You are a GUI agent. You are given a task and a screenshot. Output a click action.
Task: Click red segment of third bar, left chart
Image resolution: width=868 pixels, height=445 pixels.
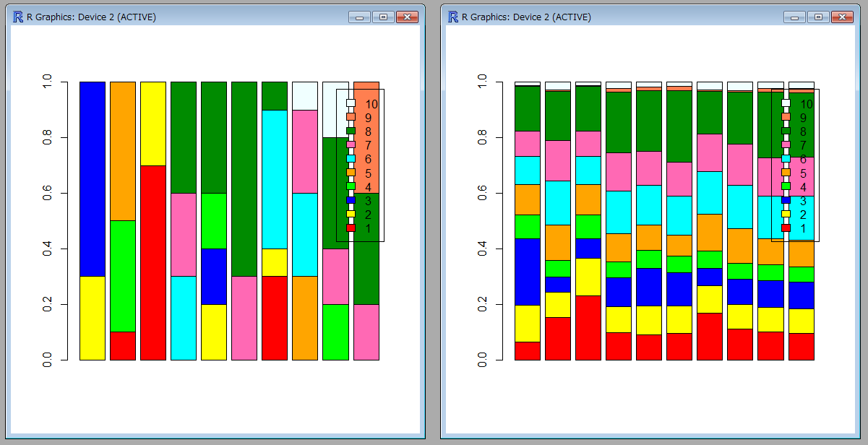[x=153, y=262]
